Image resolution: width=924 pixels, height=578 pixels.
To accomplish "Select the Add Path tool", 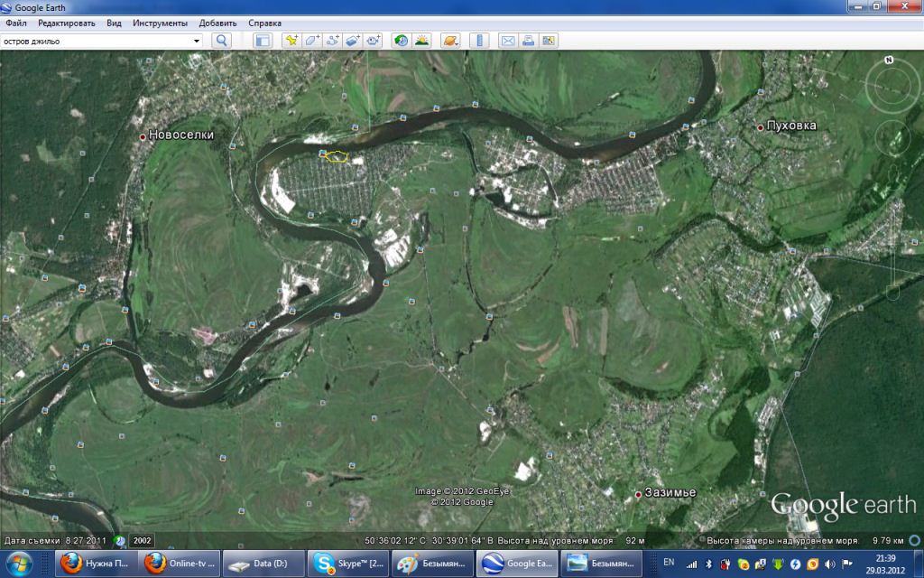I will [x=332, y=41].
